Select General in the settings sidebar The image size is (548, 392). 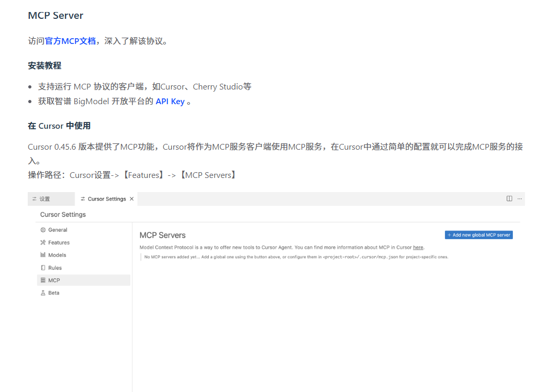point(58,230)
